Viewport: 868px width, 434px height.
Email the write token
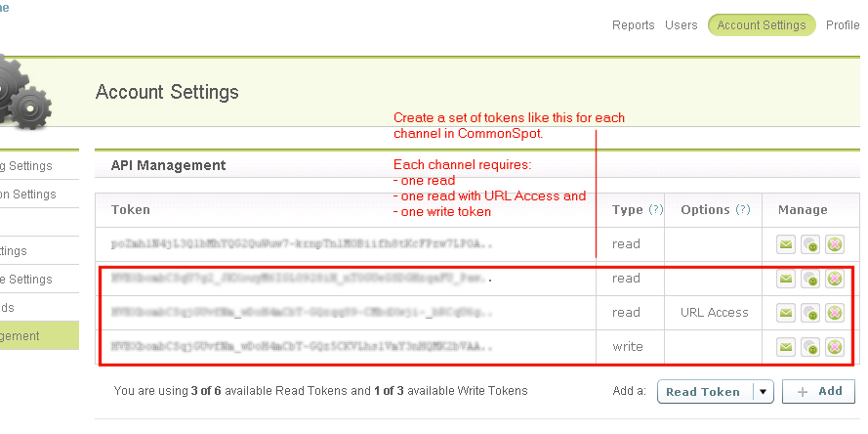(x=786, y=347)
